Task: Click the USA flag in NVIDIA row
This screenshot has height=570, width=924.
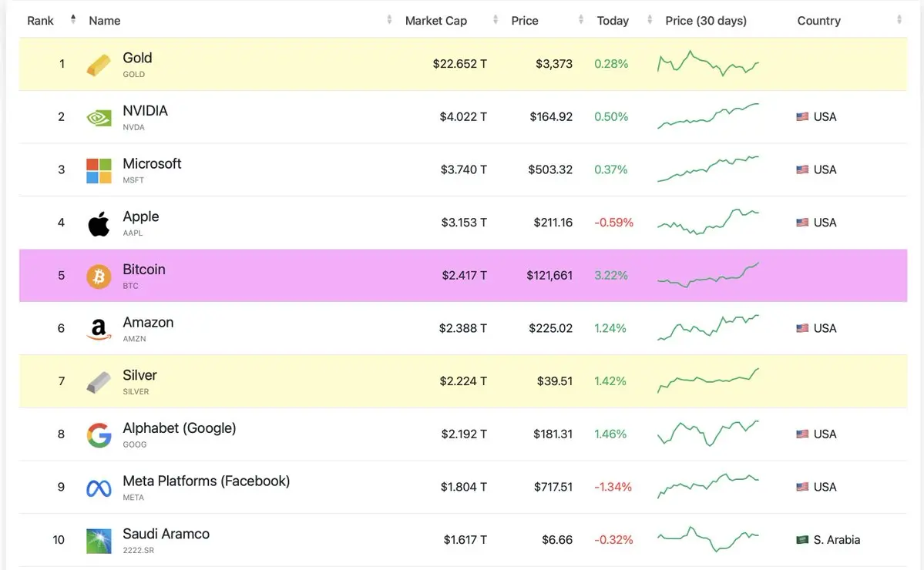Action: (802, 116)
